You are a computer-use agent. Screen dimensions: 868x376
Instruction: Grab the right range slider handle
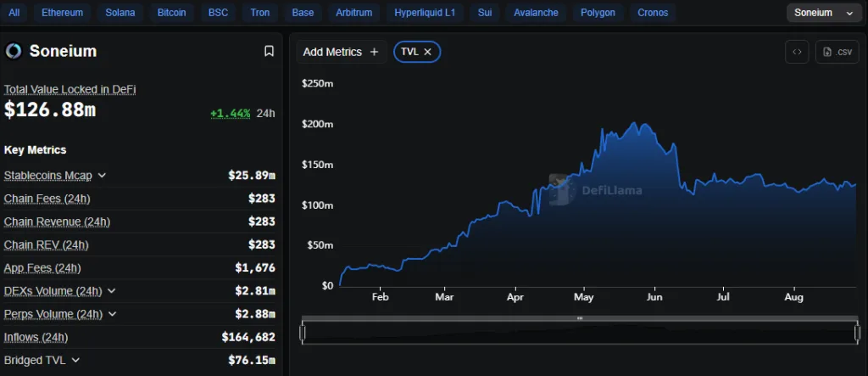(x=858, y=333)
